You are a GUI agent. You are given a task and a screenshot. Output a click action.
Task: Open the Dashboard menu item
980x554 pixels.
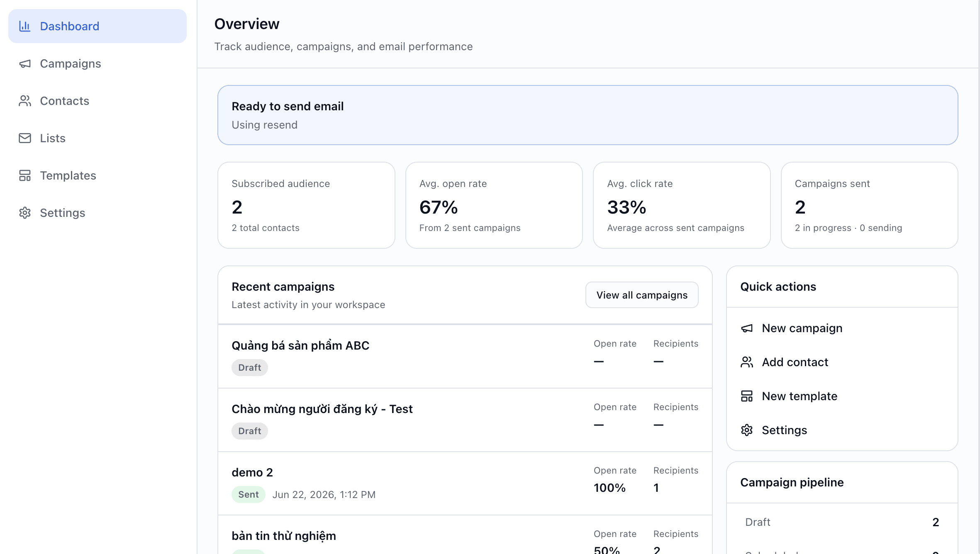pos(98,26)
